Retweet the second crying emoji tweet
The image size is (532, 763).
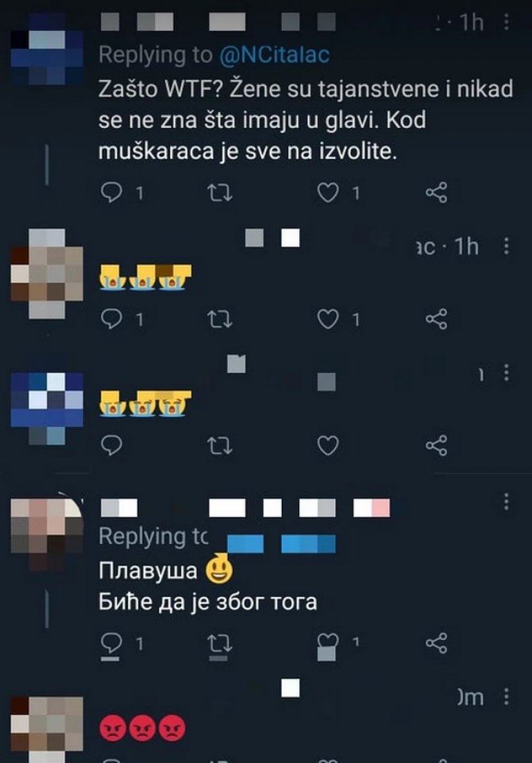220,446
